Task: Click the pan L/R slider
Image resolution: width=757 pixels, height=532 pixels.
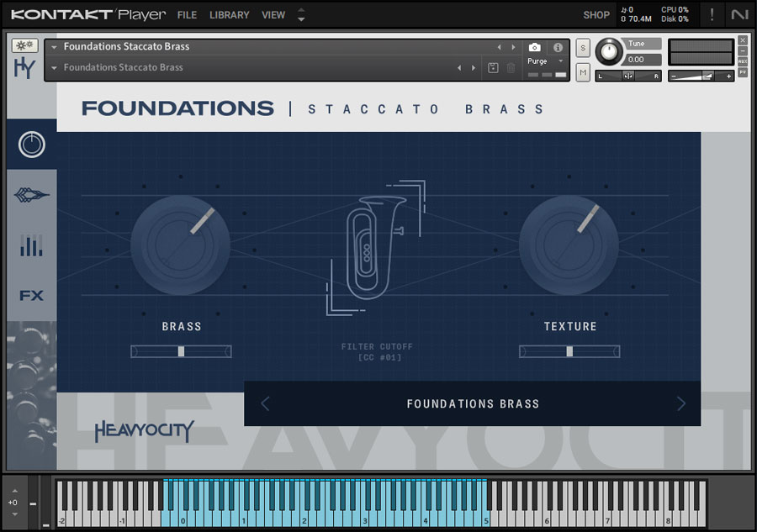Action: tap(628, 76)
